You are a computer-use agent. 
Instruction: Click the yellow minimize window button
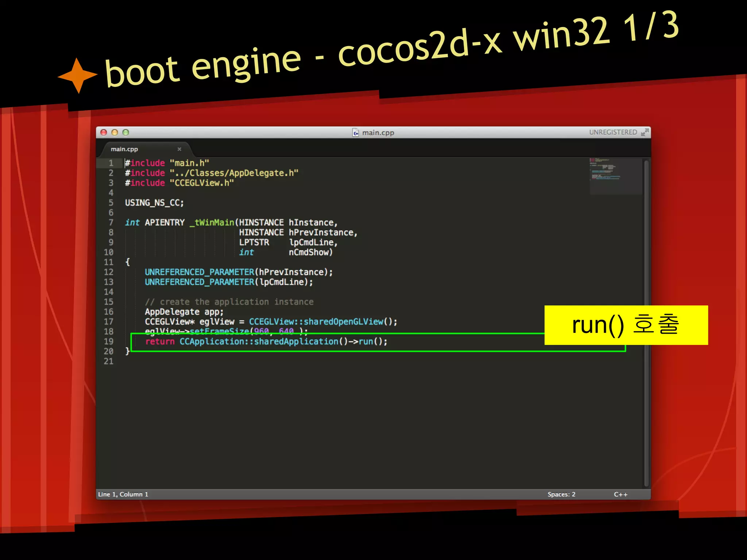pyautogui.click(x=115, y=132)
